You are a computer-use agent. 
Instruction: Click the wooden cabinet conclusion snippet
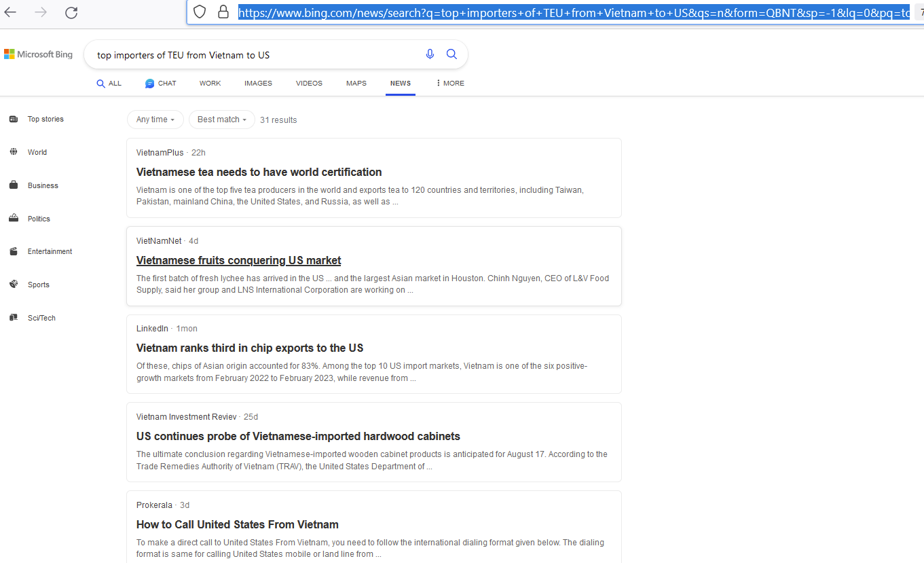pyautogui.click(x=372, y=460)
